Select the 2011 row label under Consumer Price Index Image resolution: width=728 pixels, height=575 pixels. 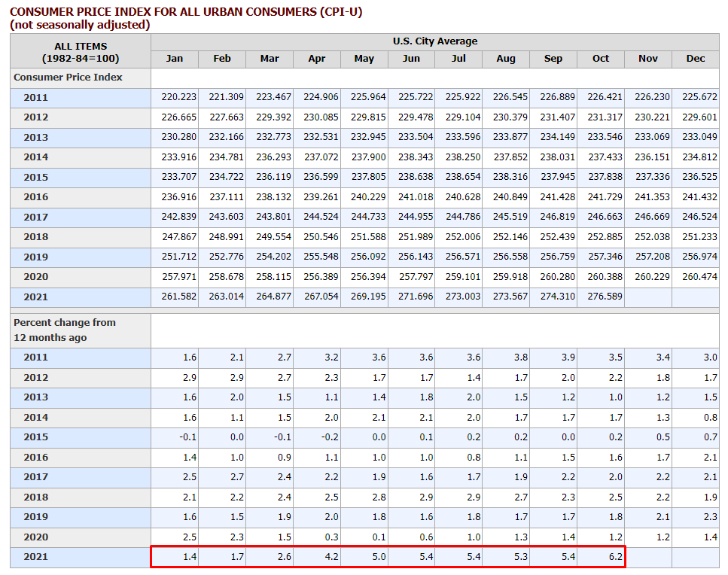pyautogui.click(x=35, y=97)
